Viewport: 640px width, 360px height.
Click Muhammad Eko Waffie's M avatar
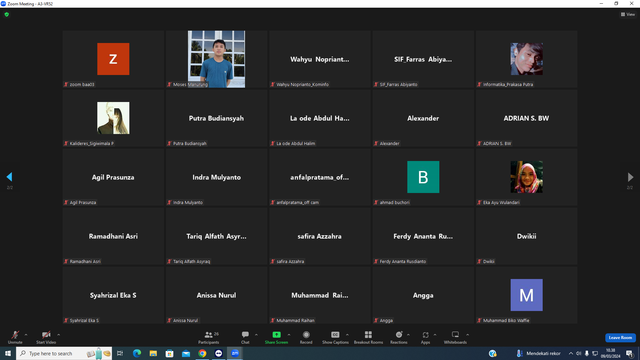(527, 295)
